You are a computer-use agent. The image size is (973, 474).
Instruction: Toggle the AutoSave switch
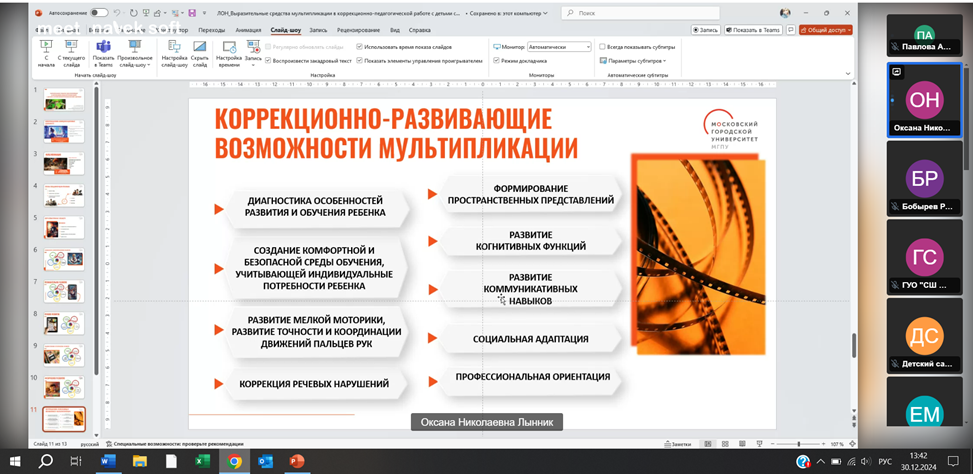(99, 13)
